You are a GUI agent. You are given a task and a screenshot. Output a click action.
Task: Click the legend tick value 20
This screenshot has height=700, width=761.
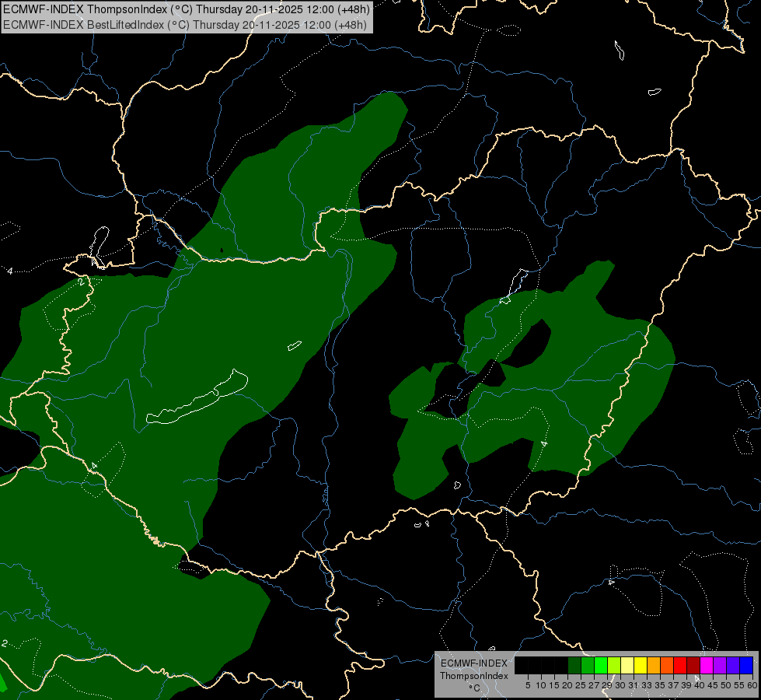[567, 685]
